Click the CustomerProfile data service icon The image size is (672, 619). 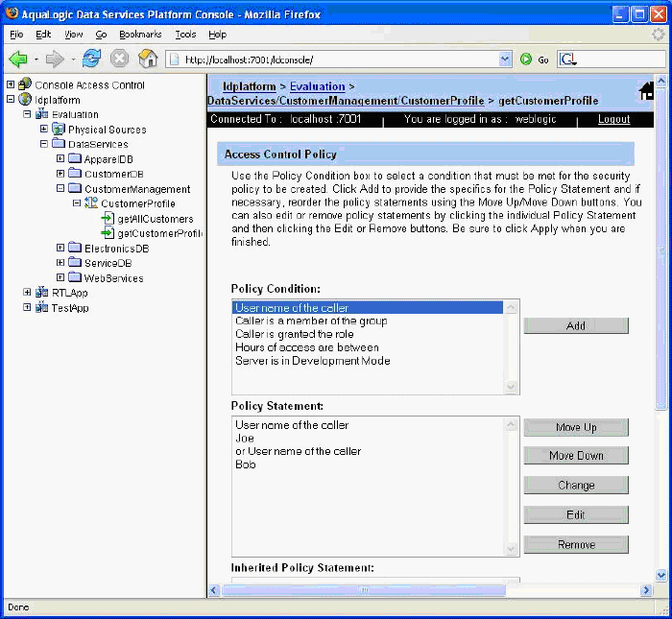point(91,202)
